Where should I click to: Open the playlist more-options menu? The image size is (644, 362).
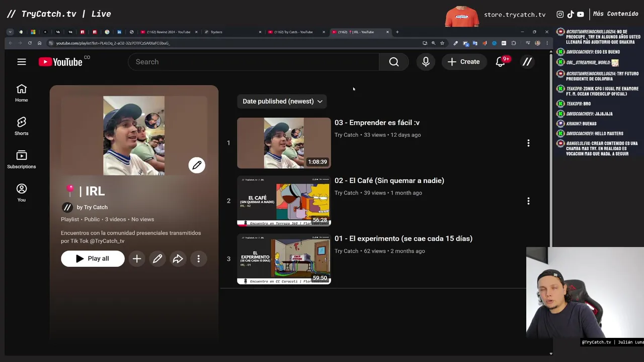click(x=198, y=258)
